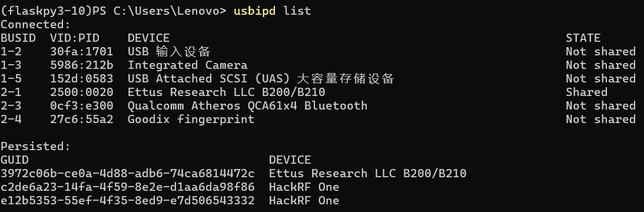The width and height of the screenshot is (644, 212).
Task: Click the 'list' argument in command
Action: coord(297,11)
